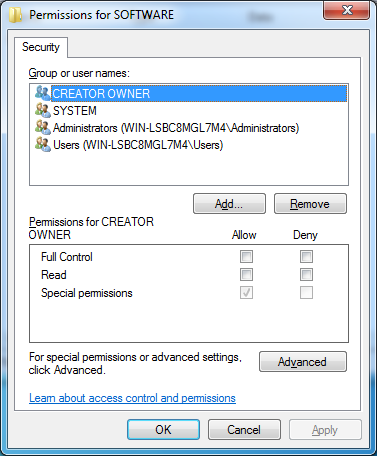Click the Users group icon
This screenshot has height=456, width=377.
[x=43, y=145]
